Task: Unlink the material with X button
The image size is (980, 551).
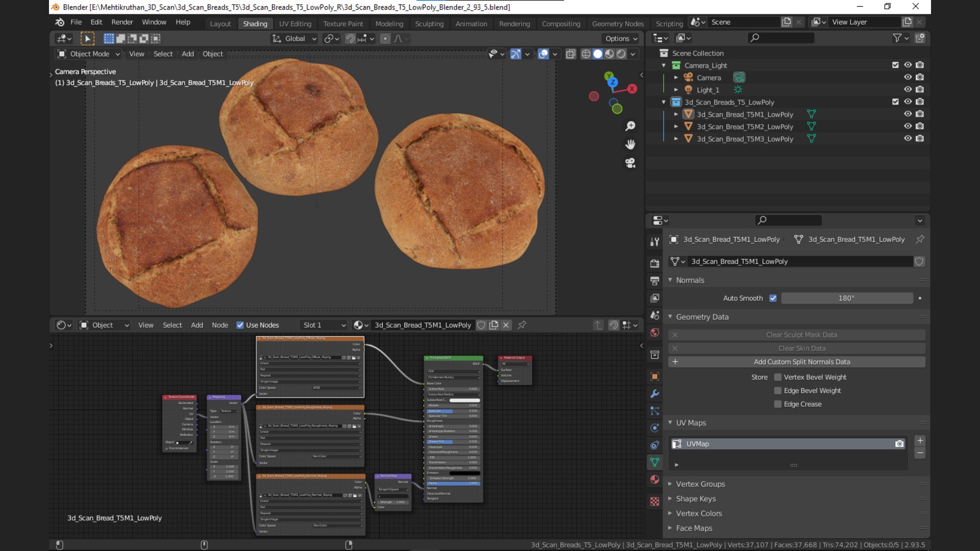Action: point(506,325)
